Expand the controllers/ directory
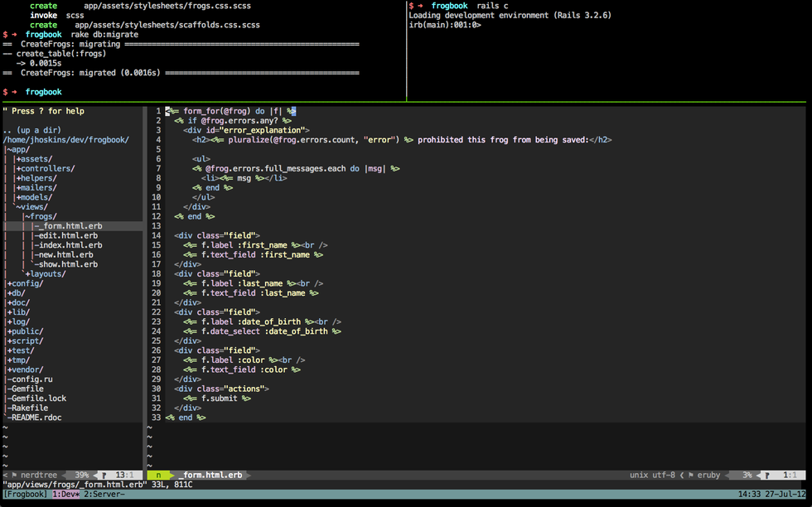The image size is (812, 507). (x=46, y=169)
